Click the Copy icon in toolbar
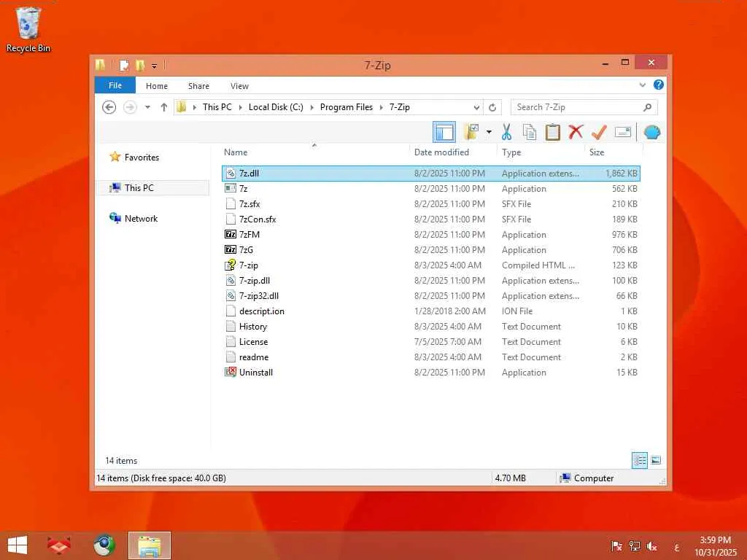747x560 pixels. [530, 132]
